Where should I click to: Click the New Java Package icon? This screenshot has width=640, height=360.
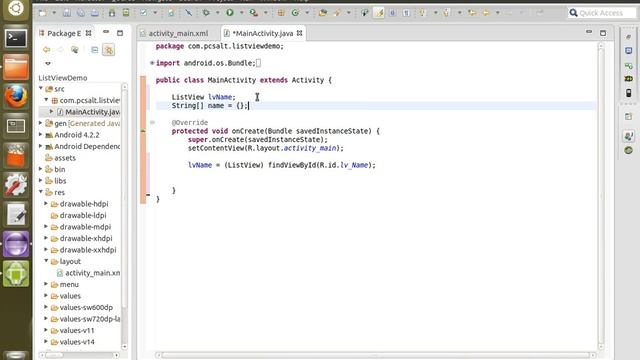[281, 13]
